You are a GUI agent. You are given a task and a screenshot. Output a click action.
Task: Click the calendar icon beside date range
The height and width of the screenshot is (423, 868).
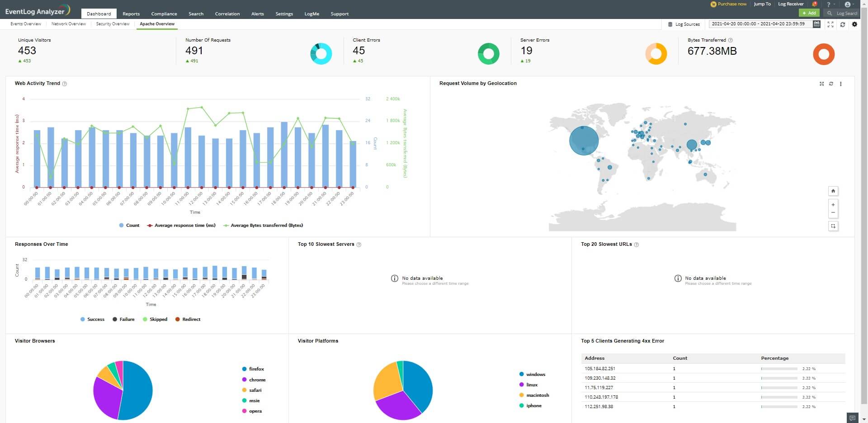coord(816,24)
